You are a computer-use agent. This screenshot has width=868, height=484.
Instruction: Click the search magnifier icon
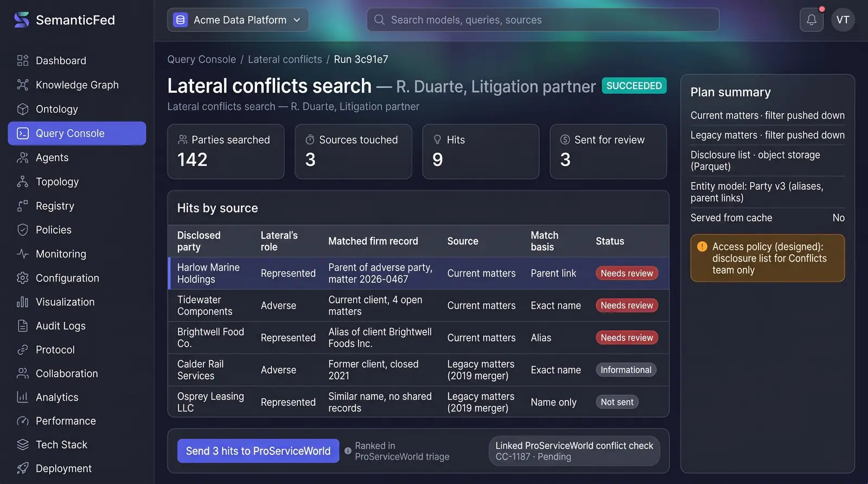(380, 20)
